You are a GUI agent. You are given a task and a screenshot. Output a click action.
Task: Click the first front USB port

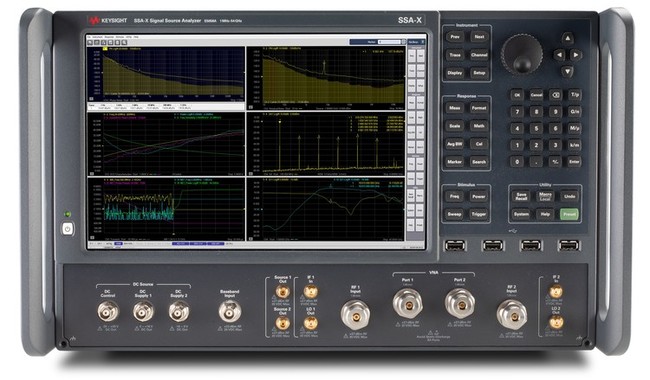(455, 246)
